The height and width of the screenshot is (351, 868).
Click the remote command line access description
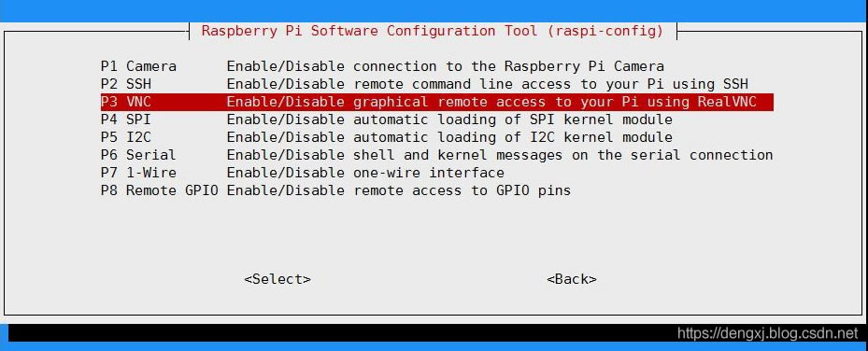pos(488,84)
